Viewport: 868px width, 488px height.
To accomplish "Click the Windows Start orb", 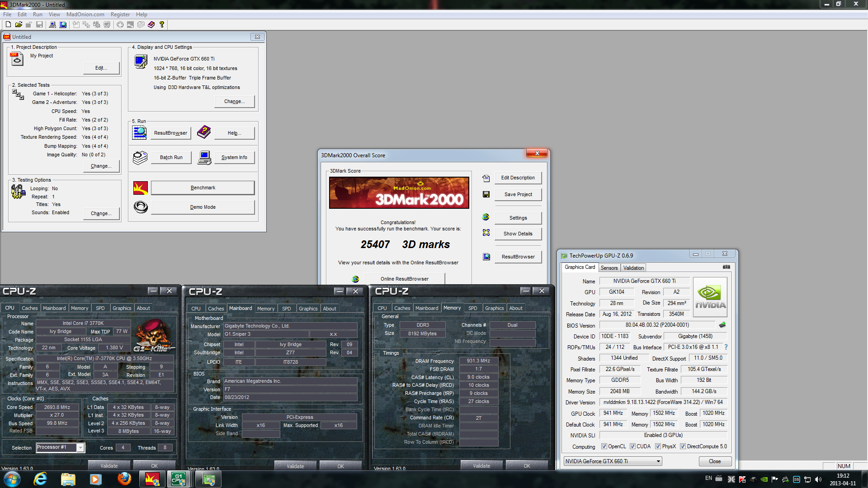I will (12, 479).
